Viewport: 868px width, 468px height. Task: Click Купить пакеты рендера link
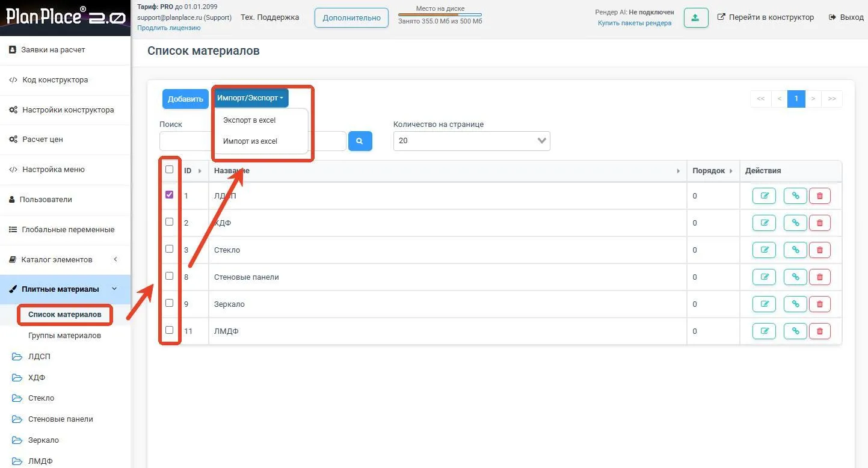[635, 23]
